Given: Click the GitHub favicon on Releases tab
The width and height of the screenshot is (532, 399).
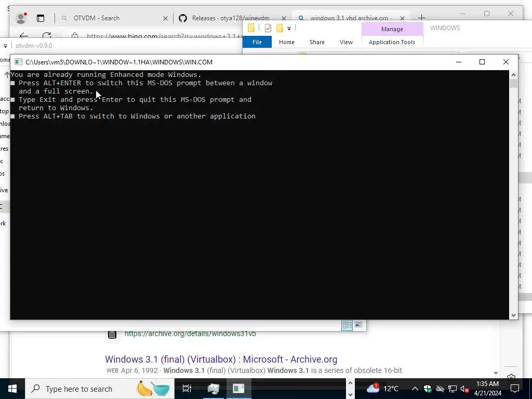Looking at the screenshot, I should [183, 18].
